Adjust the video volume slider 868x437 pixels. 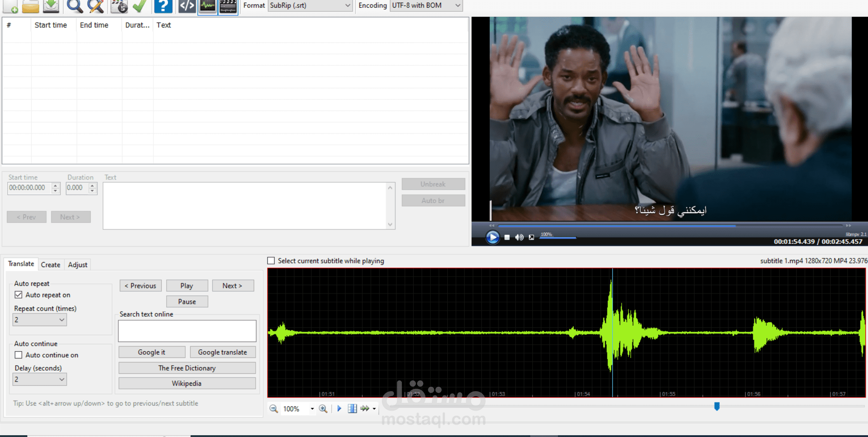click(558, 237)
